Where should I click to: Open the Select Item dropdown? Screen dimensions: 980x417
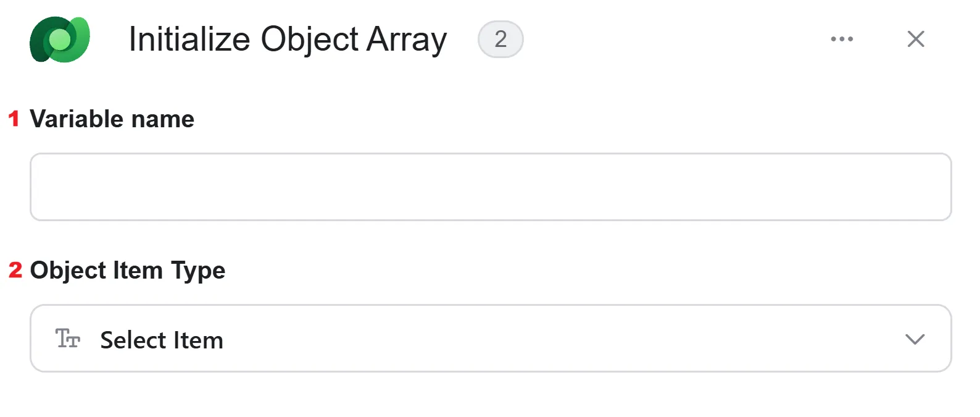coord(491,339)
